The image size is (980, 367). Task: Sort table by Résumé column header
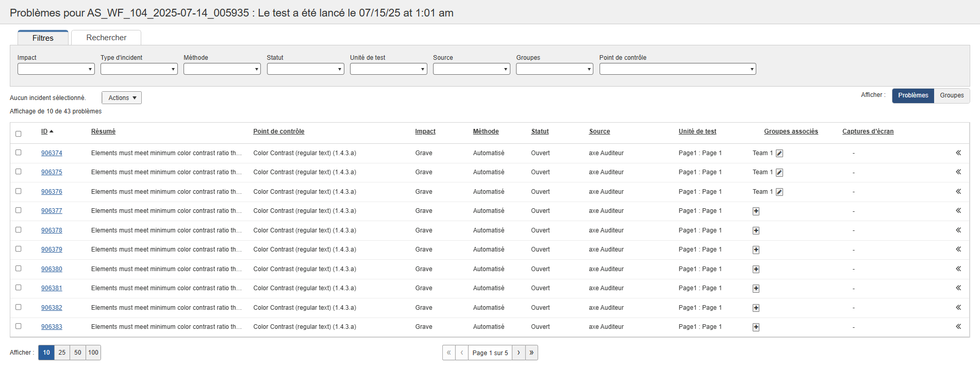coord(103,131)
